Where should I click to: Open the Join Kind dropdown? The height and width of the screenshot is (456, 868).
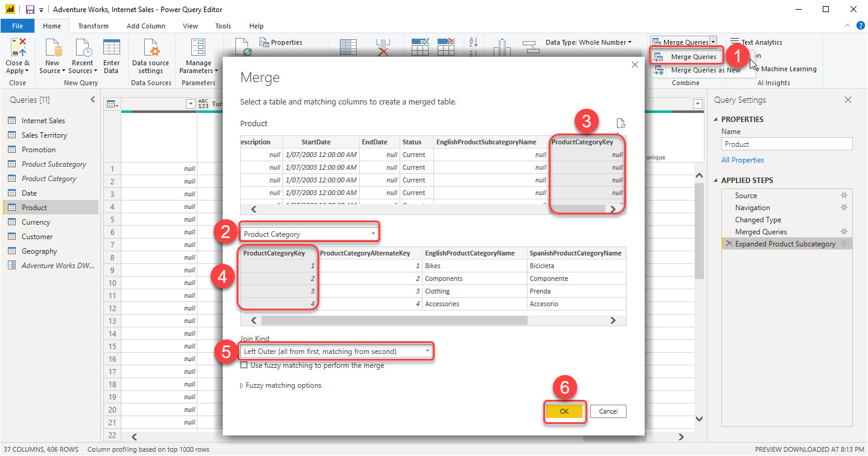pyautogui.click(x=336, y=351)
